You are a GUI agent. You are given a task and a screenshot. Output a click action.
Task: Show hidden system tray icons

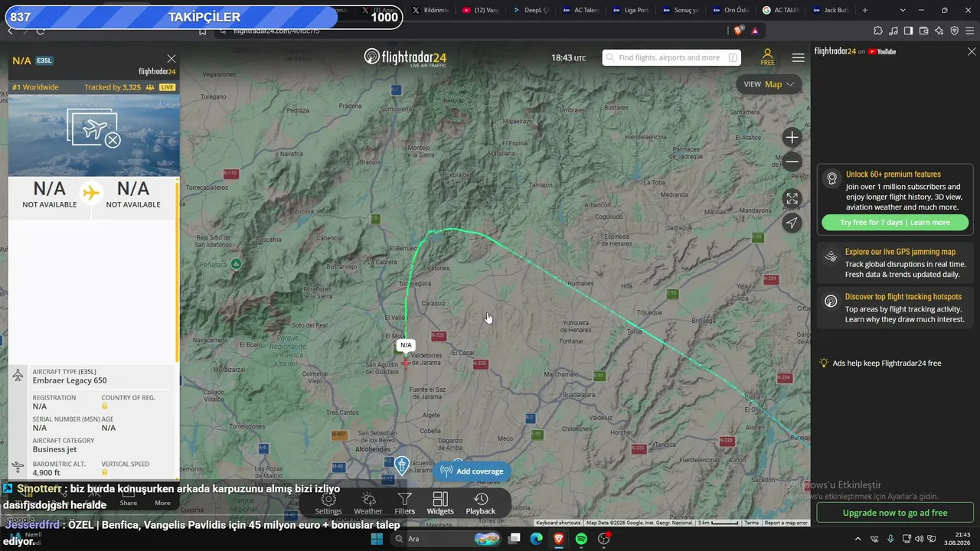857,539
